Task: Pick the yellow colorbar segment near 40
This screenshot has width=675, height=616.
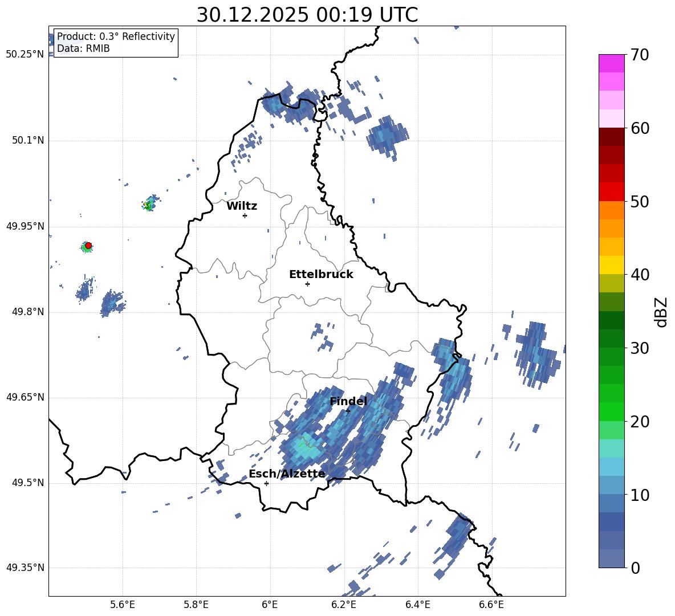Action: 612,265
